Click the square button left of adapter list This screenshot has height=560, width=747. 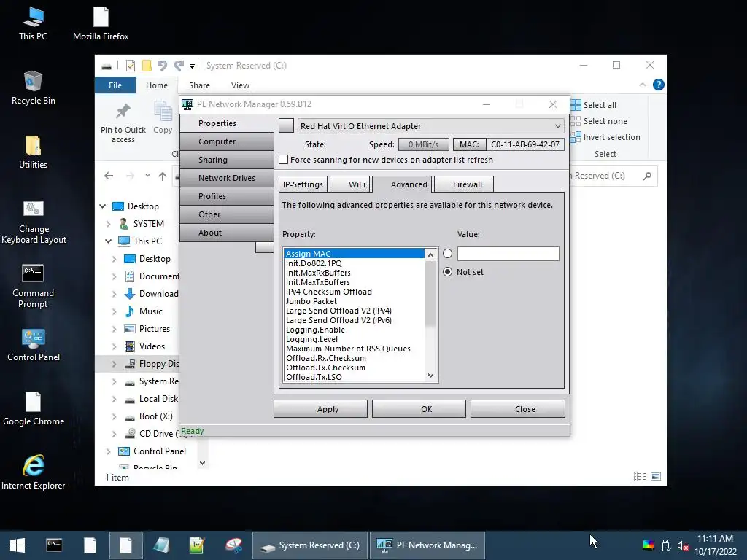click(x=286, y=125)
